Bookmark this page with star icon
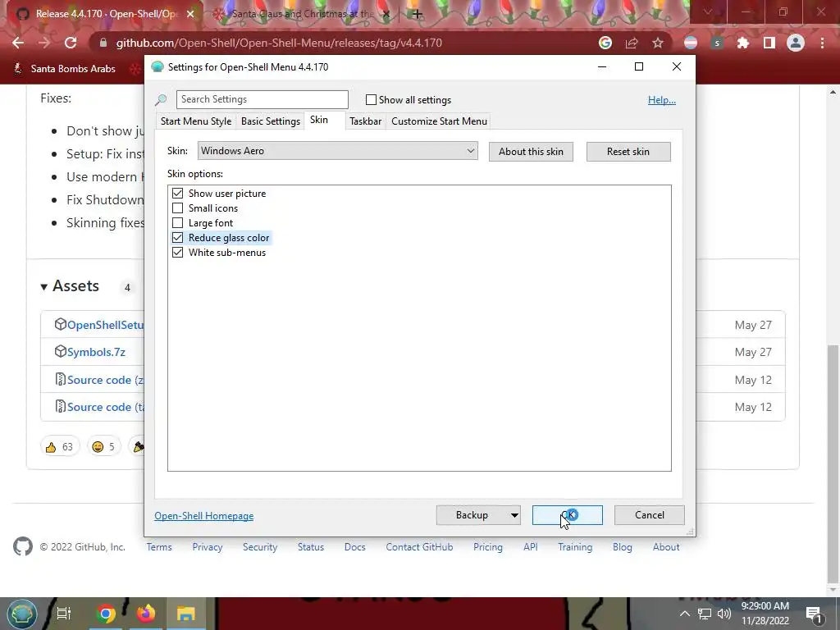Screen dimensions: 840x630 658,43
